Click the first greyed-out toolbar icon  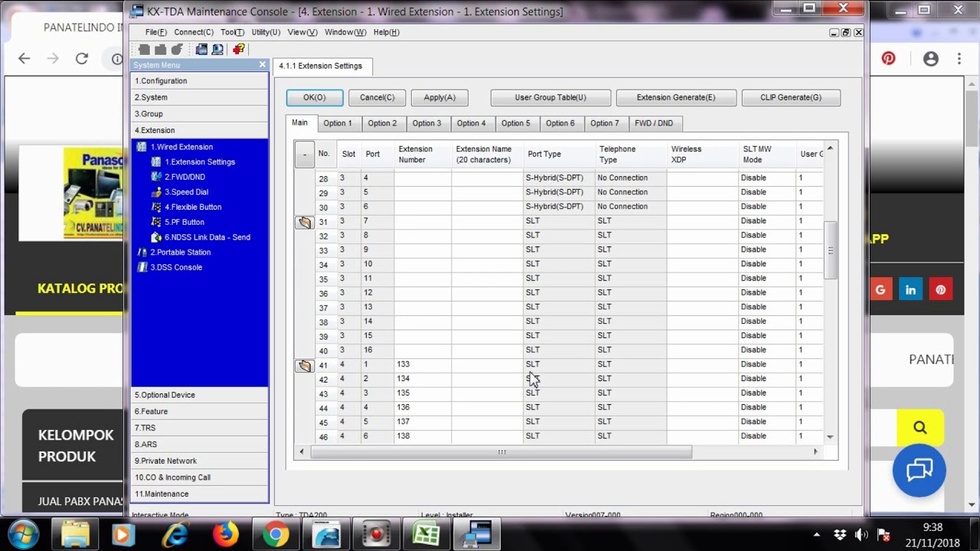(144, 49)
